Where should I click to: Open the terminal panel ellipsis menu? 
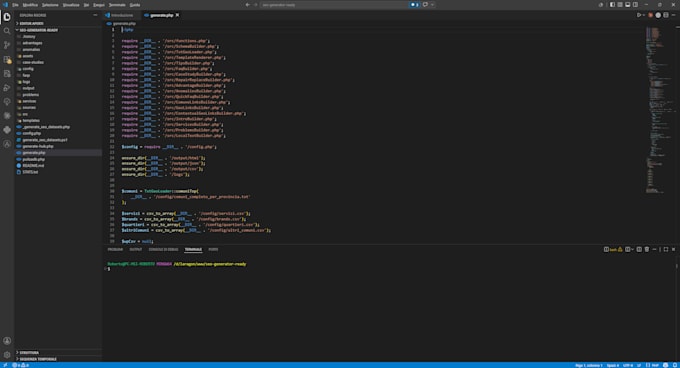tap(654, 249)
